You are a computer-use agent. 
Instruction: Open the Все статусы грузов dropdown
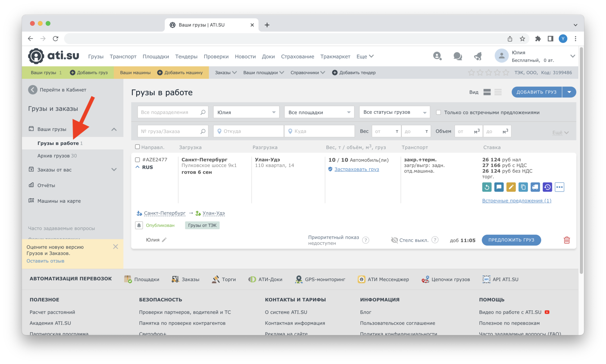(x=394, y=112)
